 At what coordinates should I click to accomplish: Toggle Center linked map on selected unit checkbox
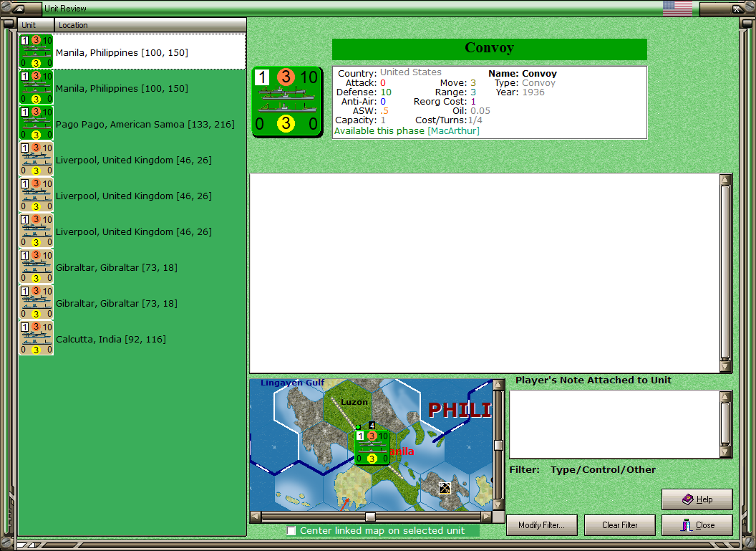pyautogui.click(x=291, y=531)
